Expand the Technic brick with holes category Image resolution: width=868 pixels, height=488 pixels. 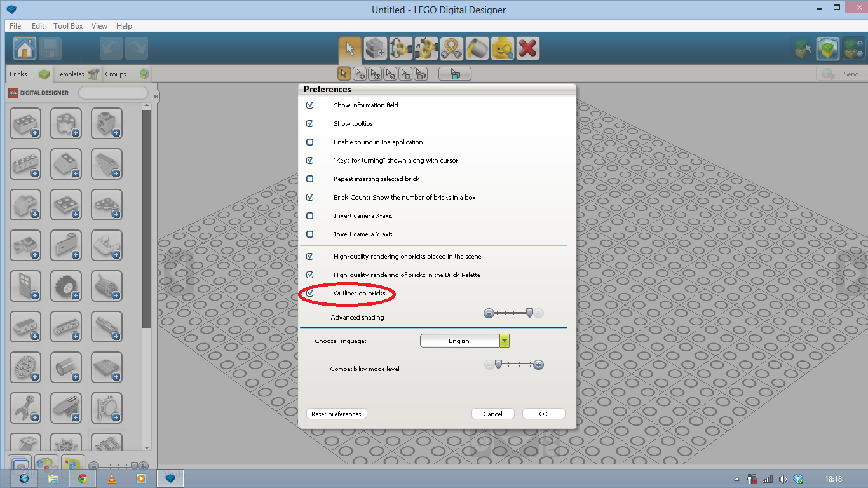[25, 164]
